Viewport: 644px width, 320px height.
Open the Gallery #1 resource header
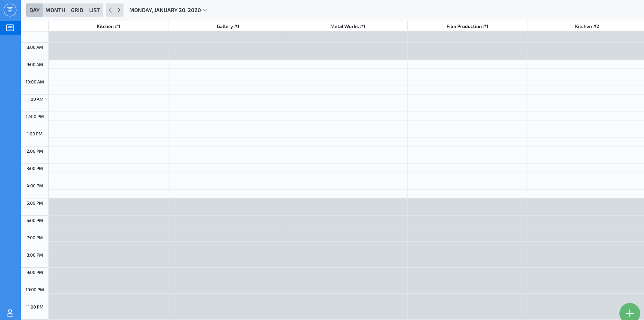pyautogui.click(x=228, y=26)
